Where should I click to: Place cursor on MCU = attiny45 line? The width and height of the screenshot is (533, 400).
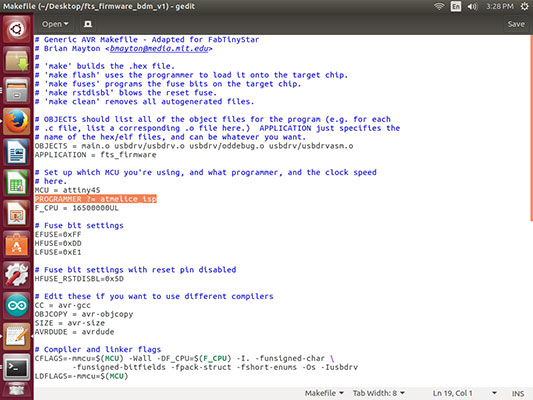point(67,190)
